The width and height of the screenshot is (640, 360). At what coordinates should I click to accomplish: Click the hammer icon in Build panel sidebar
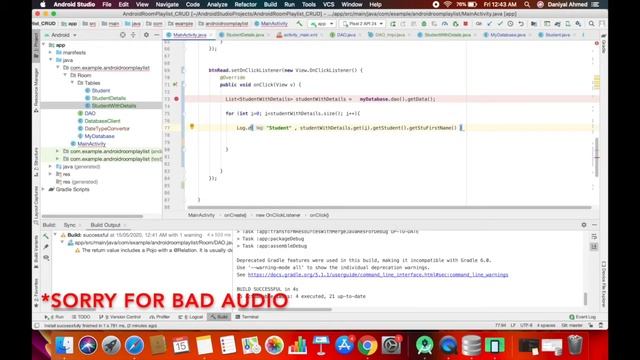[46, 236]
